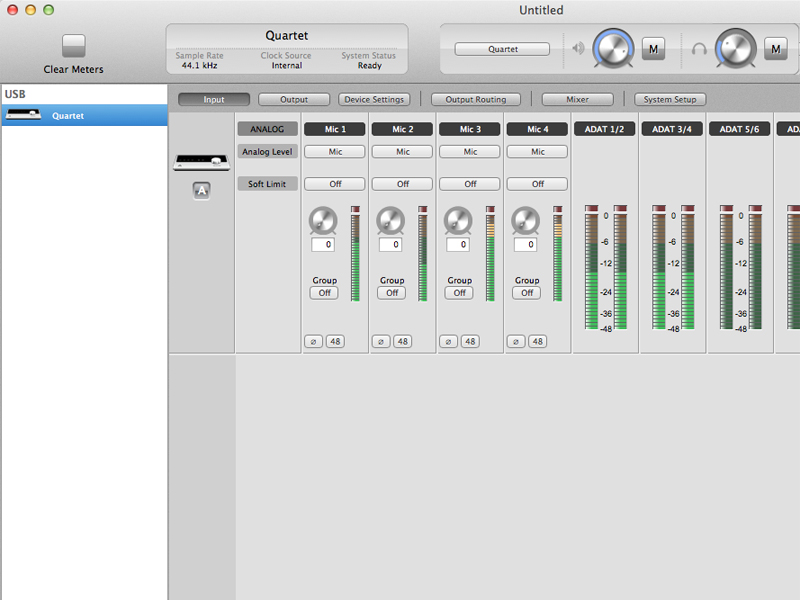800x600 pixels.
Task: Toggle phase invert on Mic 4
Action: click(x=516, y=341)
